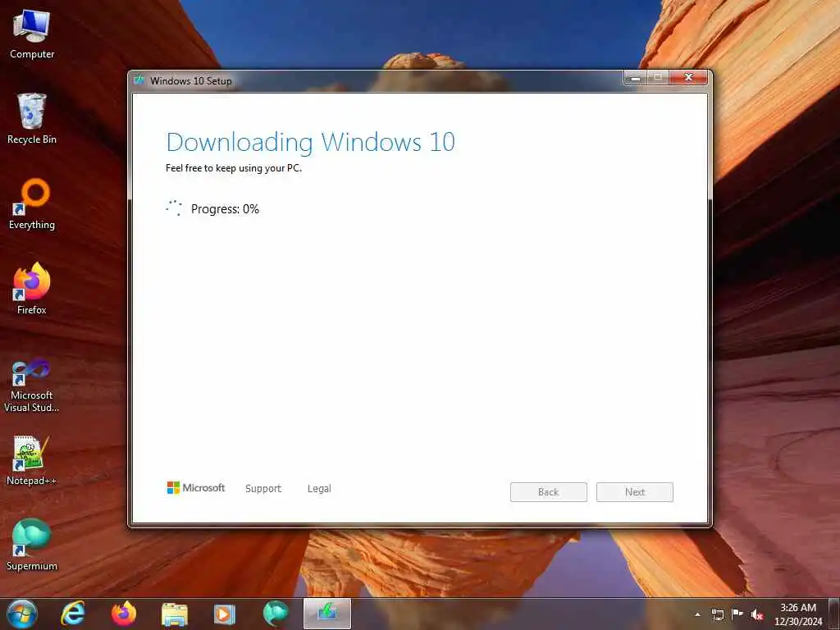The height and width of the screenshot is (630, 840).
Task: Click the Windows 10 Setup title bar icon
Action: click(139, 81)
